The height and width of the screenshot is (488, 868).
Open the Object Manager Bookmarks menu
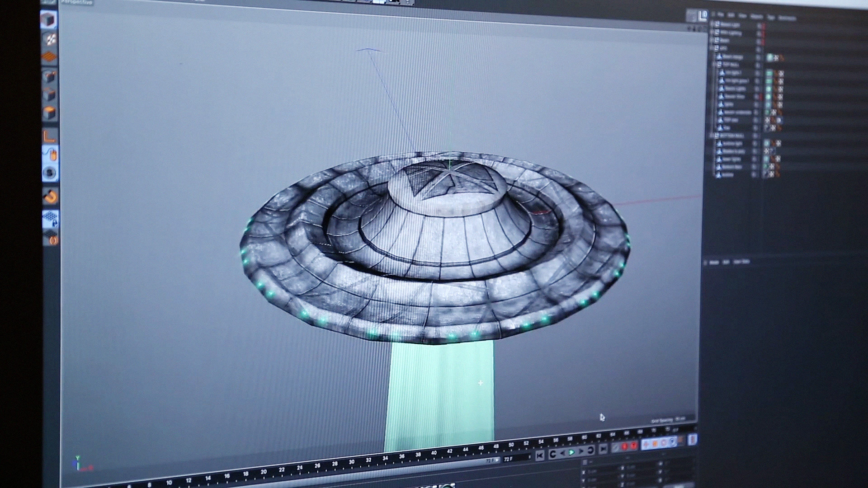[787, 18]
